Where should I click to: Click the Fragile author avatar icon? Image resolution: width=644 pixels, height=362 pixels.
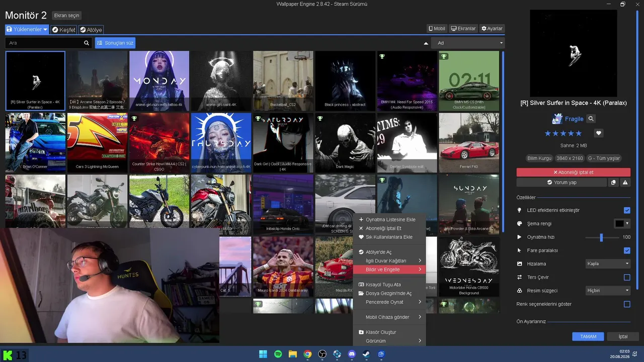(x=557, y=119)
